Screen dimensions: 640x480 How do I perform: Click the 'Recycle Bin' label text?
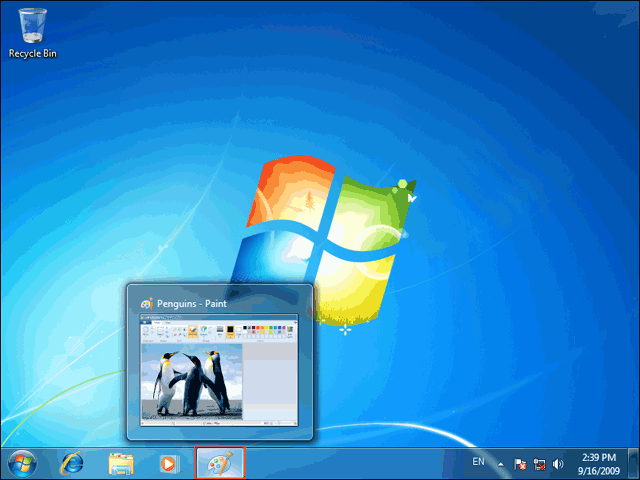tap(33, 53)
